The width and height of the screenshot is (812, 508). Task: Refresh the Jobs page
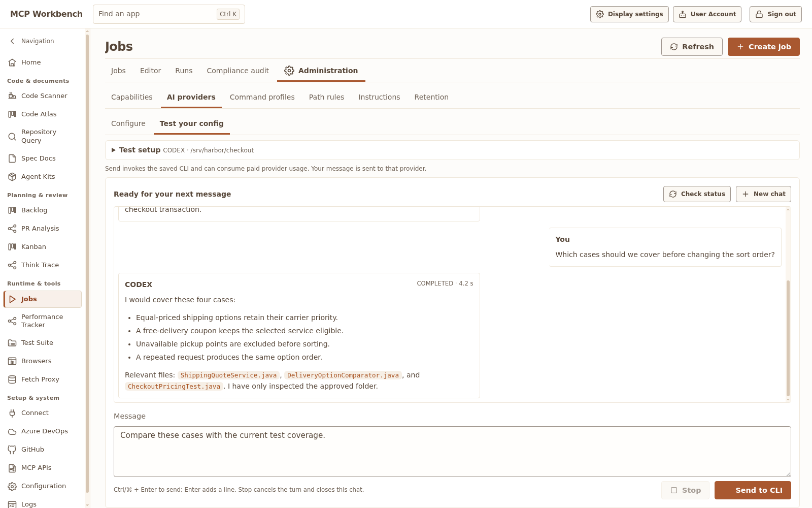692,47
